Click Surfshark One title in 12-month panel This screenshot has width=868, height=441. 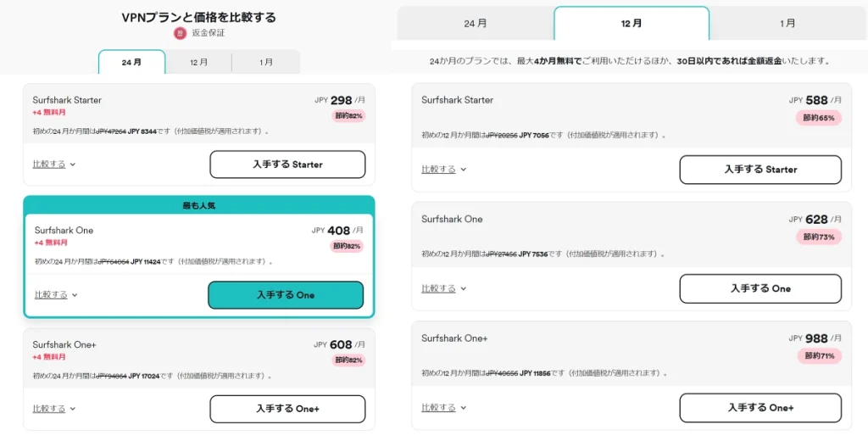click(453, 220)
